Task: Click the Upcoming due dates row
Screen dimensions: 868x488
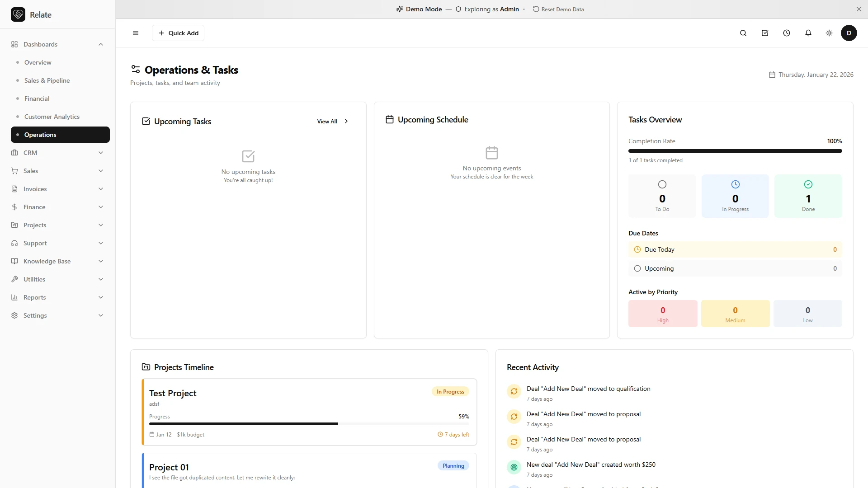Action: [x=735, y=268]
